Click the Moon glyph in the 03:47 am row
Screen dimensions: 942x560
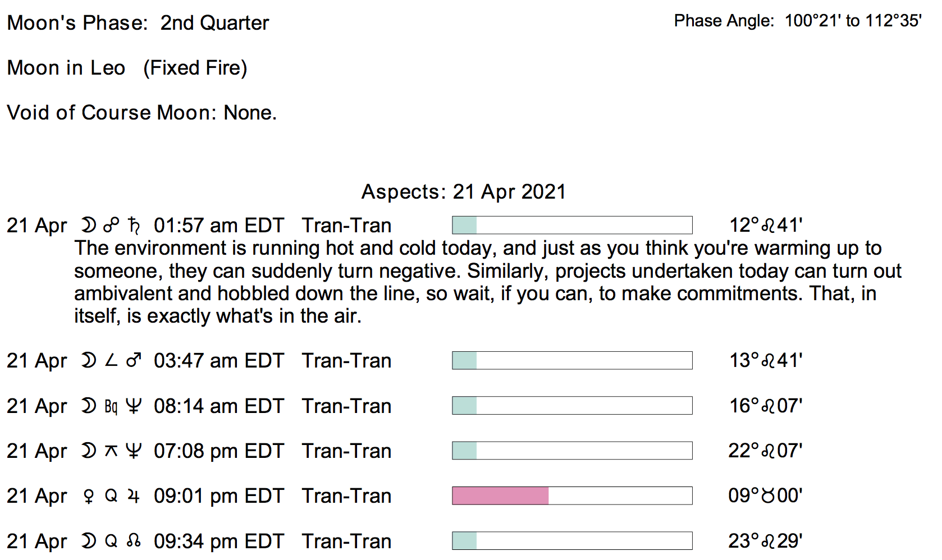(89, 360)
